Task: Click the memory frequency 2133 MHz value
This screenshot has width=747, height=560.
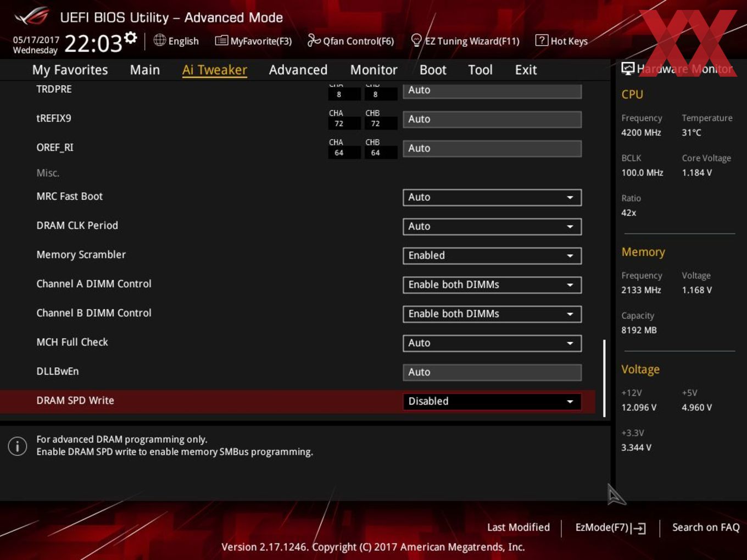Action: click(x=641, y=290)
